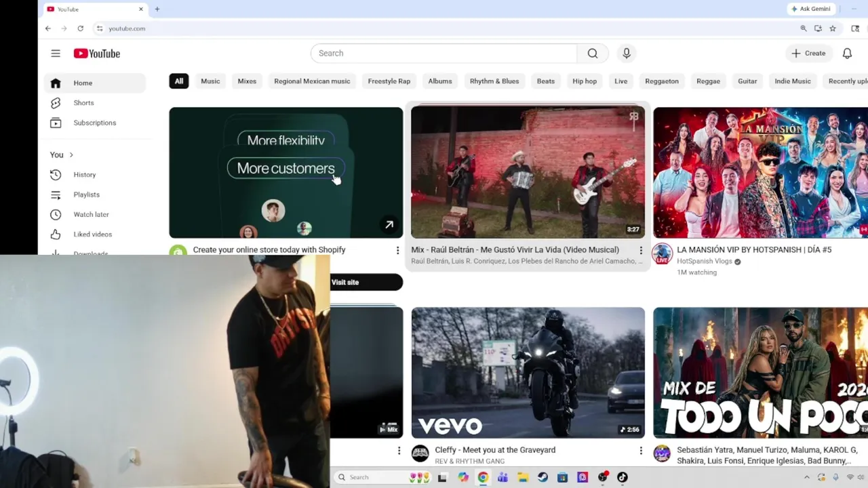Select the Regional Mexican music chip
The height and width of the screenshot is (488, 868).
(x=312, y=81)
